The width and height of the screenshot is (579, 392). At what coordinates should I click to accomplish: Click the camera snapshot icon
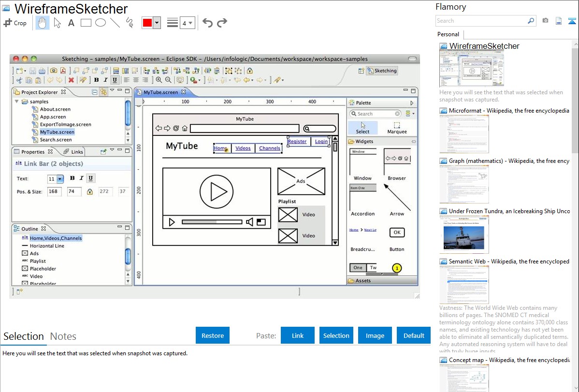click(x=545, y=21)
